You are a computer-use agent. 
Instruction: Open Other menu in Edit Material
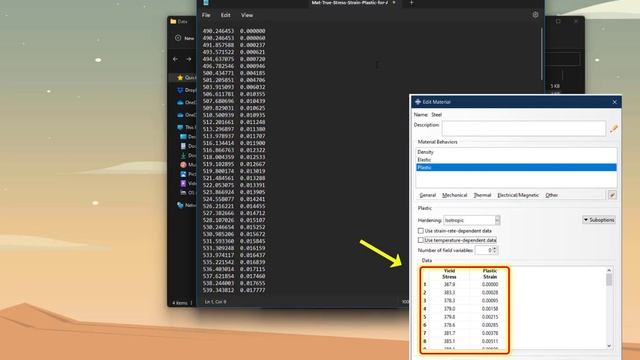click(x=551, y=195)
